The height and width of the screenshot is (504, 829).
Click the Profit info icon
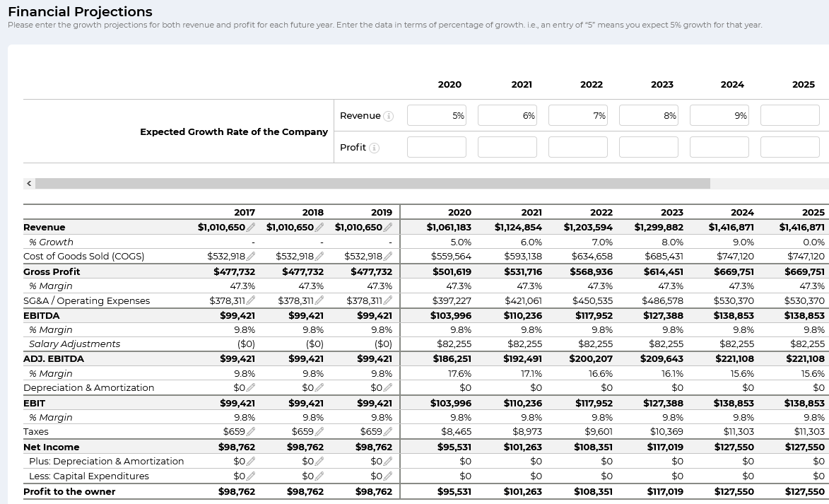375,148
